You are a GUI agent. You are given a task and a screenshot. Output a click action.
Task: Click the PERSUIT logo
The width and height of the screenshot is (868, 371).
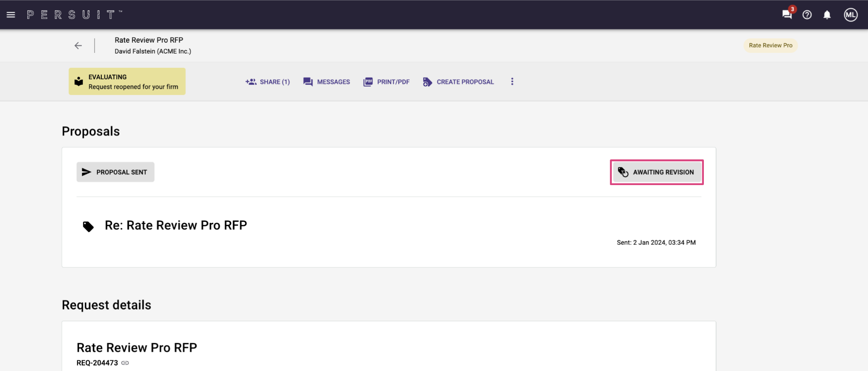[x=75, y=15]
